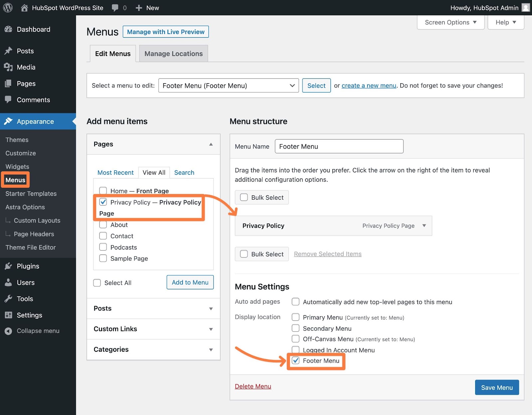Open Media using its sidebar icon
The height and width of the screenshot is (415, 532).
click(8, 67)
